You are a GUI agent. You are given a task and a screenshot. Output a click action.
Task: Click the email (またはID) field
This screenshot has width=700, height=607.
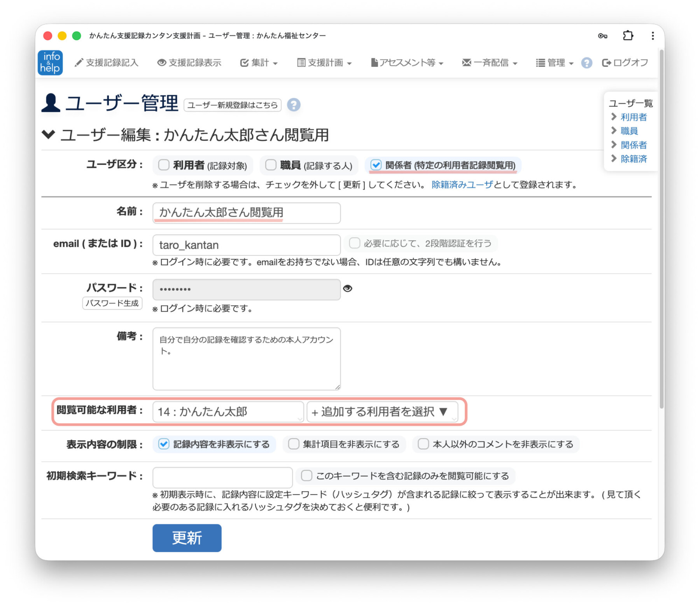tap(247, 245)
